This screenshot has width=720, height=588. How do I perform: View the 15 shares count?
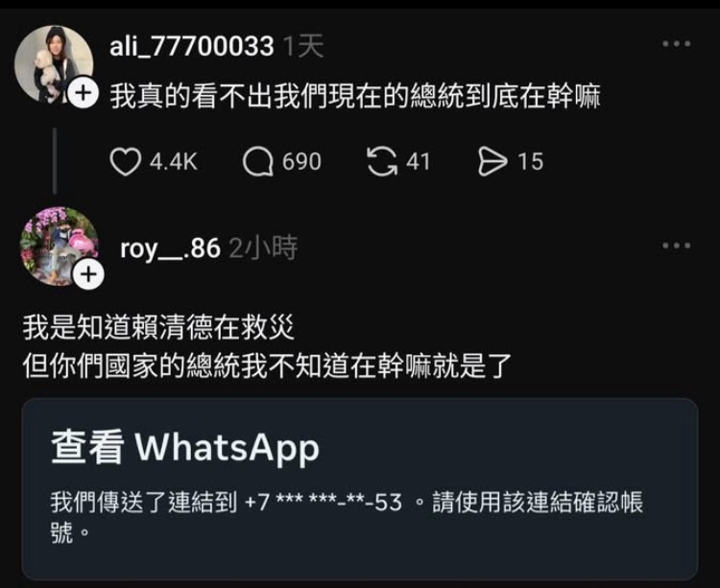pyautogui.click(x=530, y=162)
